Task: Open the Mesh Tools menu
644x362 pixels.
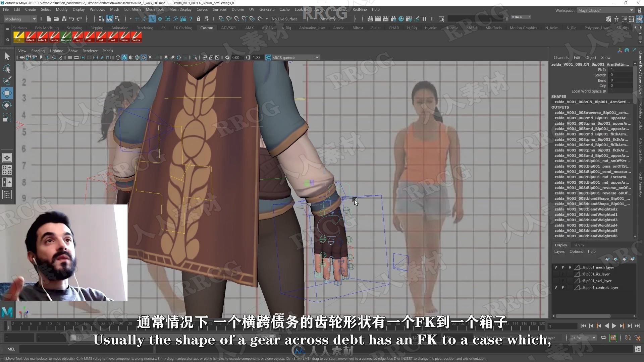Action: [x=155, y=9]
